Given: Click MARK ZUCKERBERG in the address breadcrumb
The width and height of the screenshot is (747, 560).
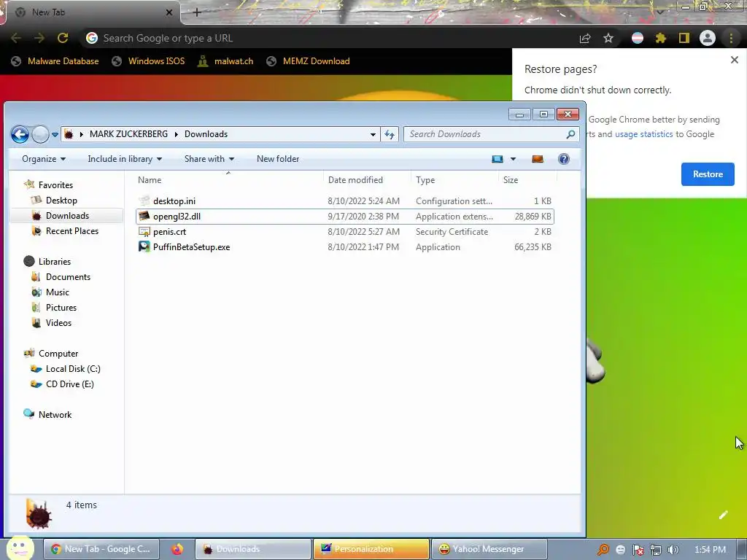Looking at the screenshot, I should [x=128, y=134].
